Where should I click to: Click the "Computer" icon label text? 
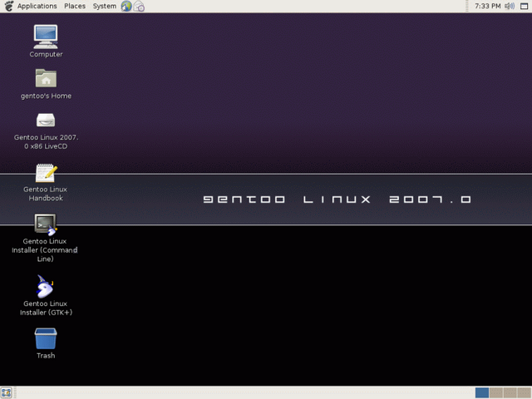point(46,54)
